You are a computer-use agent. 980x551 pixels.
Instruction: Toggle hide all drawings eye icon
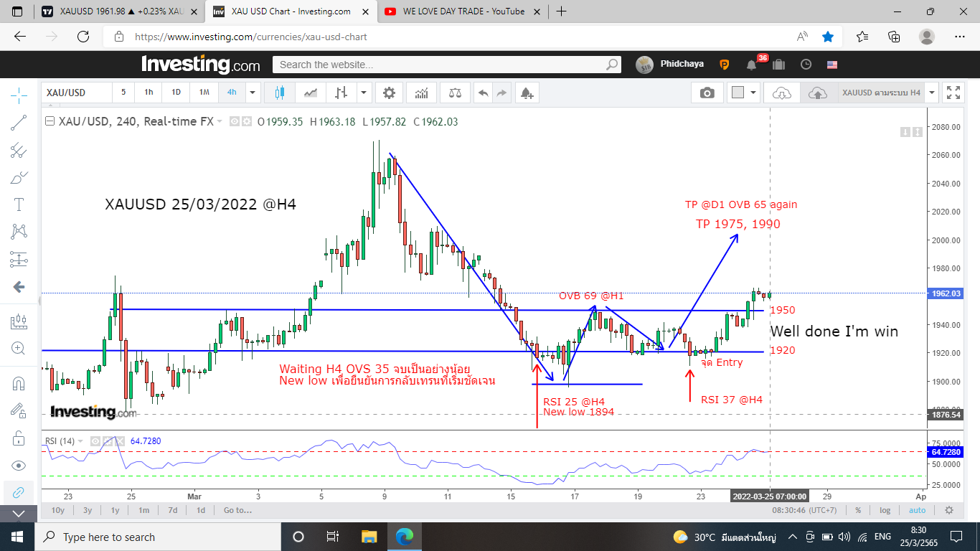19,465
